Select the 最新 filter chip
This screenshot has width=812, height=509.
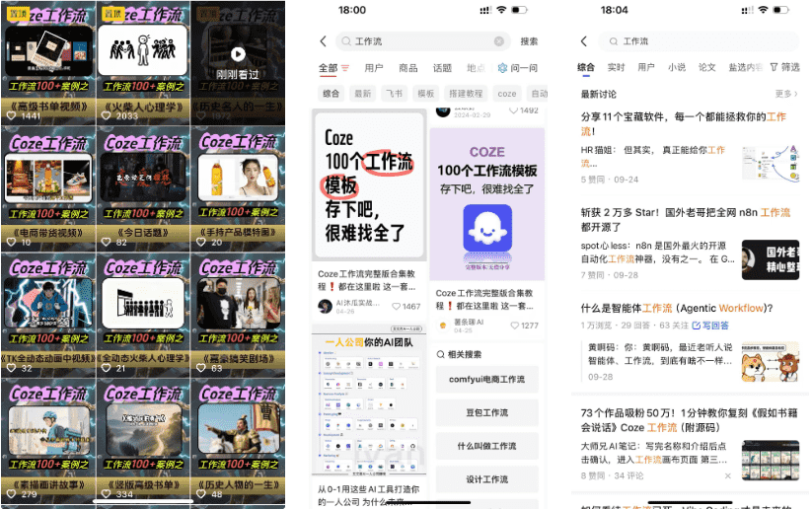[362, 93]
